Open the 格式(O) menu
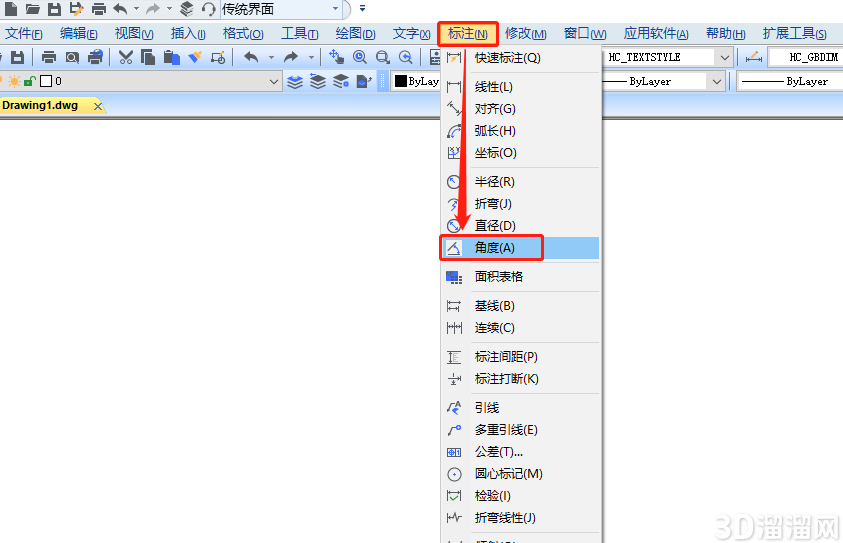 tap(243, 34)
